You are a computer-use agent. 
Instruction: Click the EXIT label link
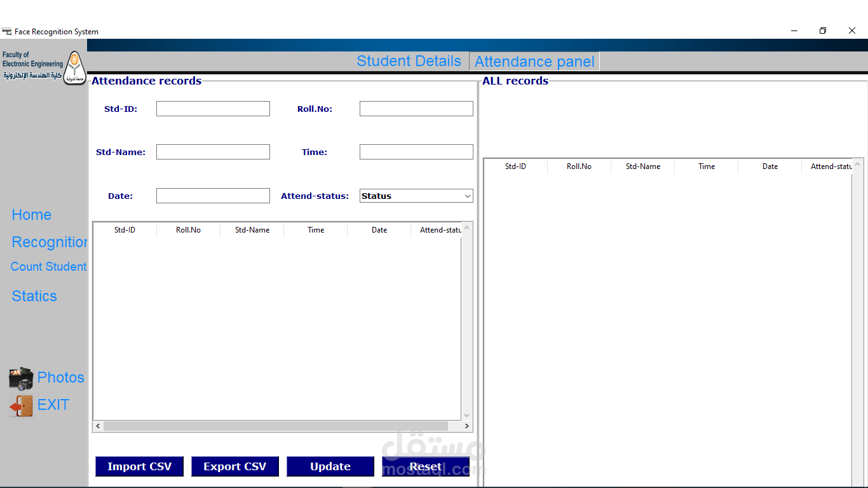click(x=53, y=405)
